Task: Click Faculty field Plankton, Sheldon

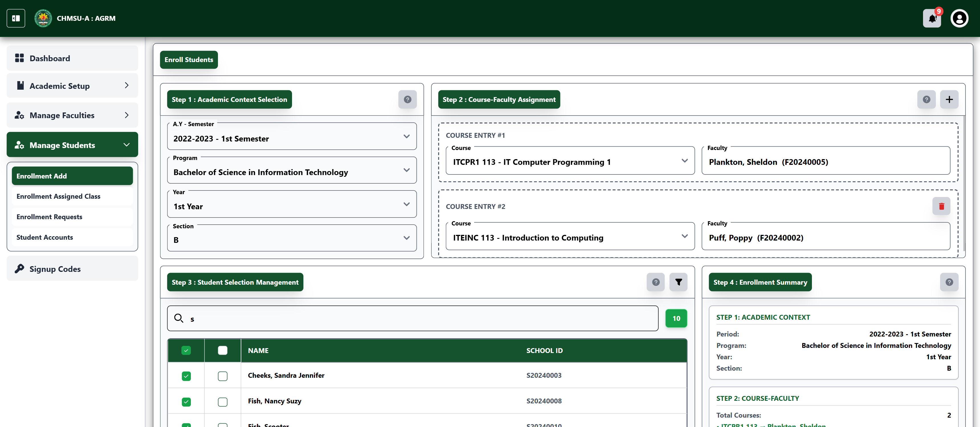Action: click(x=826, y=161)
